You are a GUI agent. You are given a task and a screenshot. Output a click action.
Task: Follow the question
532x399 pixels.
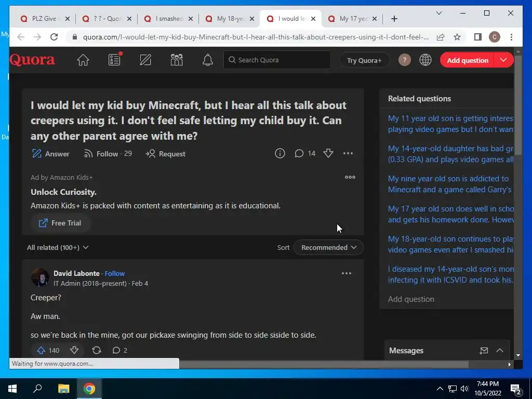(x=108, y=154)
